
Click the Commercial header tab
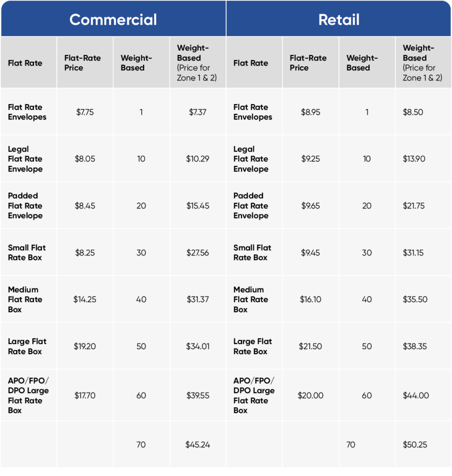[113, 20]
